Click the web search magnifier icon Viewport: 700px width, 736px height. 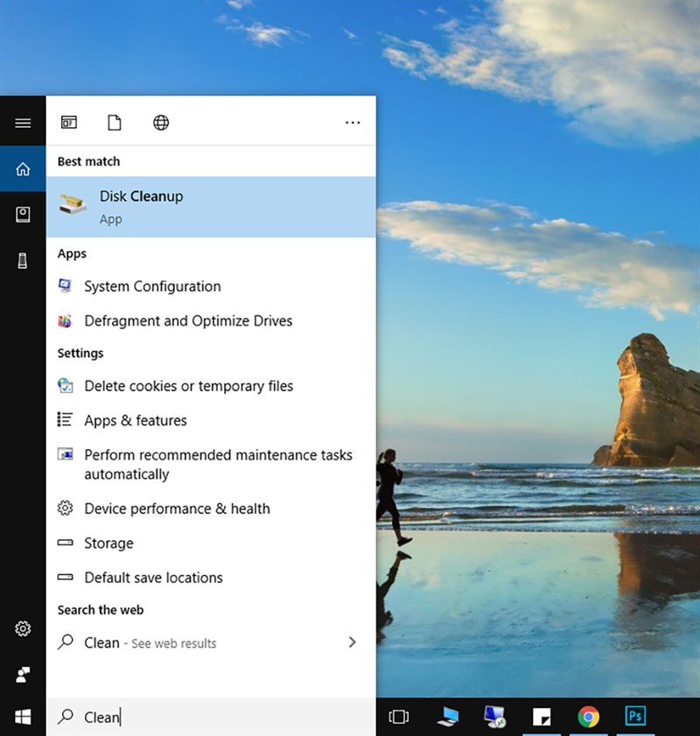point(66,641)
